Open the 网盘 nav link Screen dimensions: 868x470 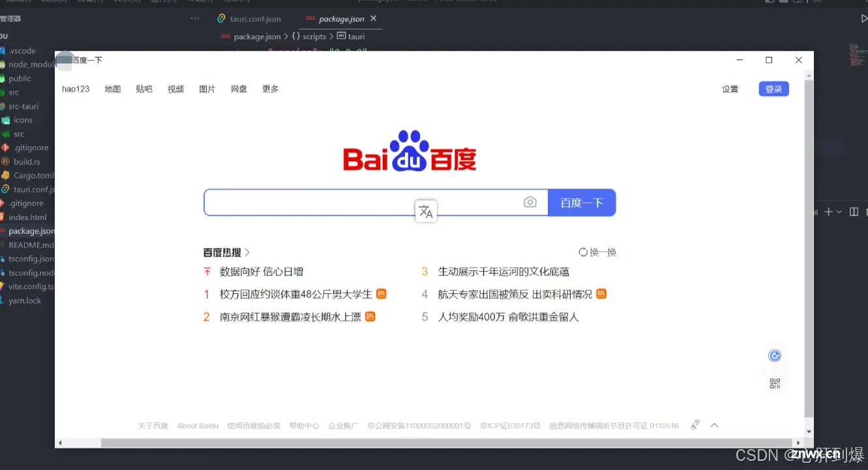click(x=239, y=89)
